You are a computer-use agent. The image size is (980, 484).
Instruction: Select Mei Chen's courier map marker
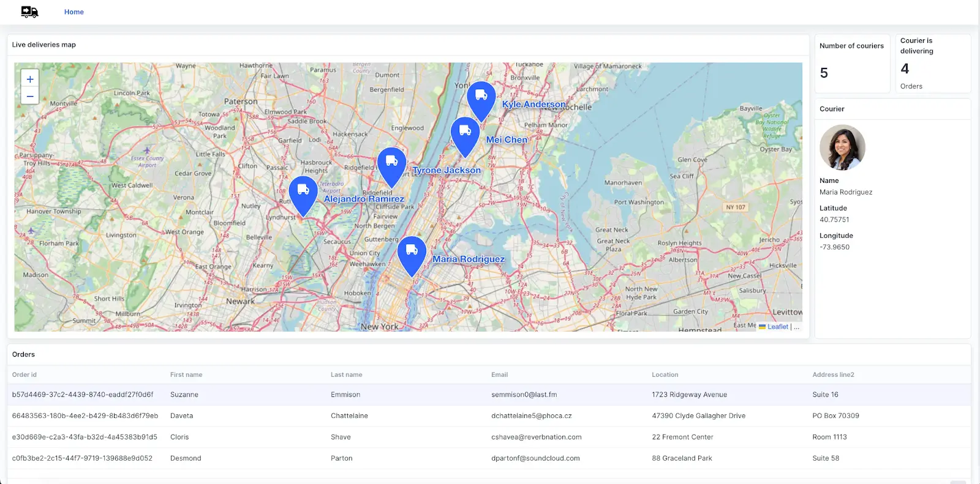pyautogui.click(x=465, y=137)
